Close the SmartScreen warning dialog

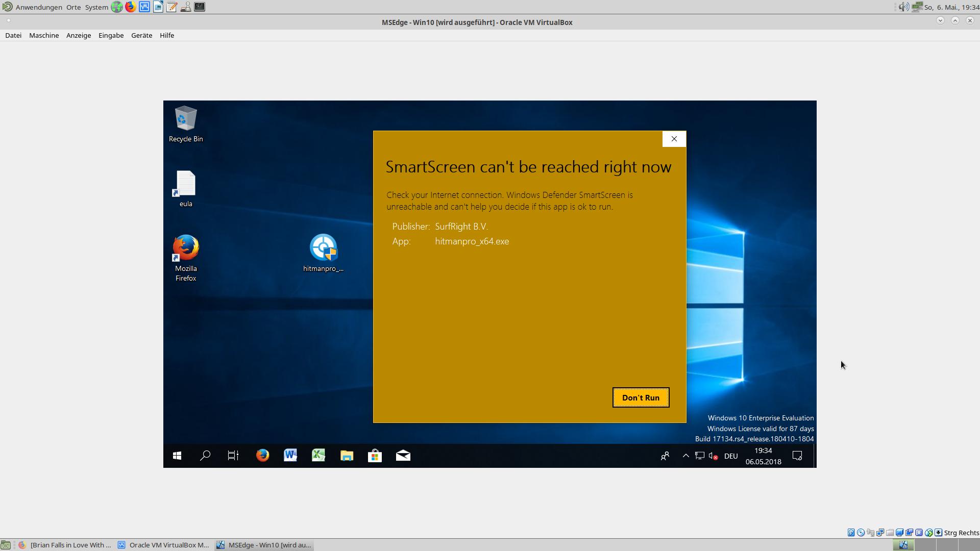click(674, 139)
